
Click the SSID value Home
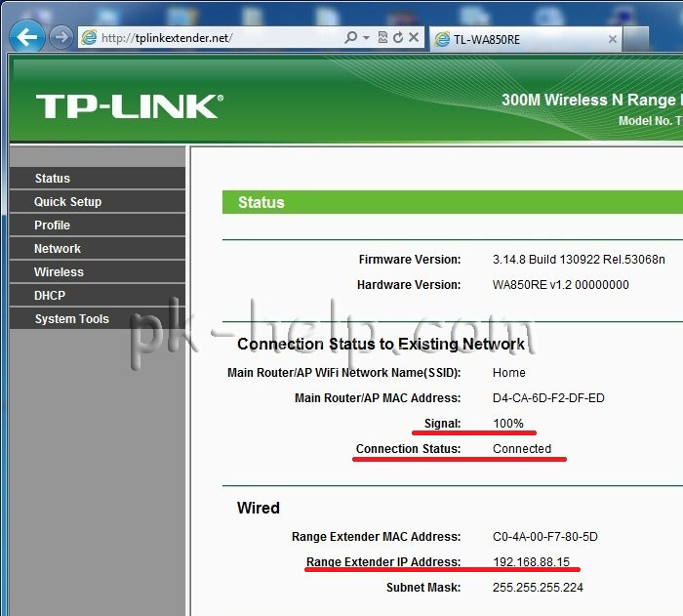508,373
